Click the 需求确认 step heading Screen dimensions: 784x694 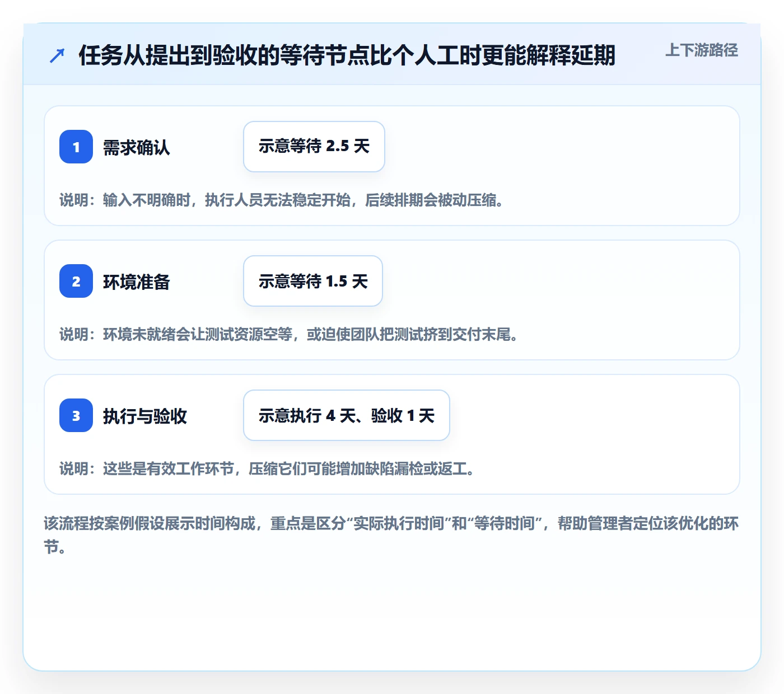137,147
